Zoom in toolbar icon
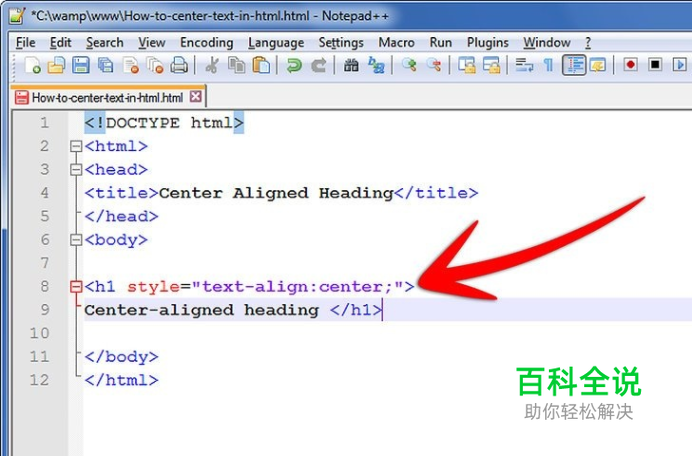This screenshot has height=456, width=692. tap(409, 66)
